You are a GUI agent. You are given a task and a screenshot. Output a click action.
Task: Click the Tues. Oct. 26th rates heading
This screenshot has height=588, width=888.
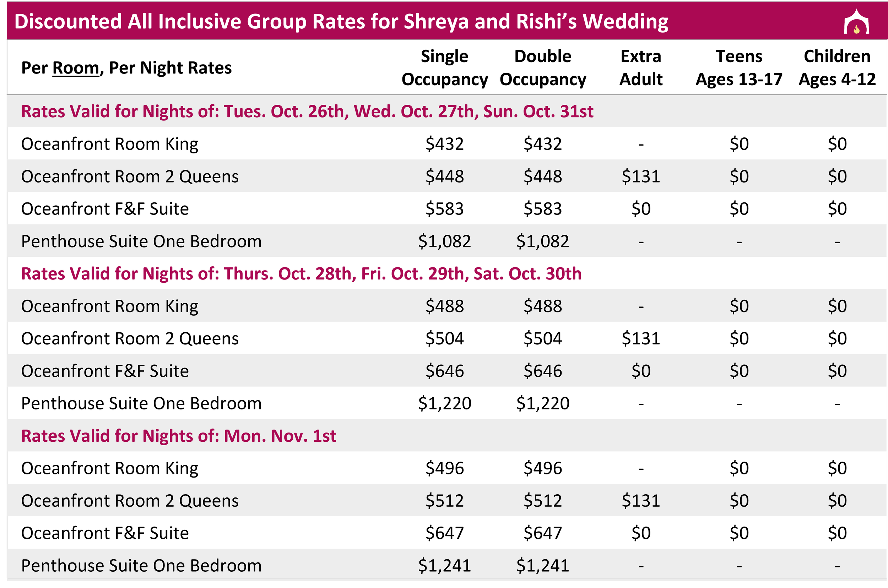click(x=307, y=111)
